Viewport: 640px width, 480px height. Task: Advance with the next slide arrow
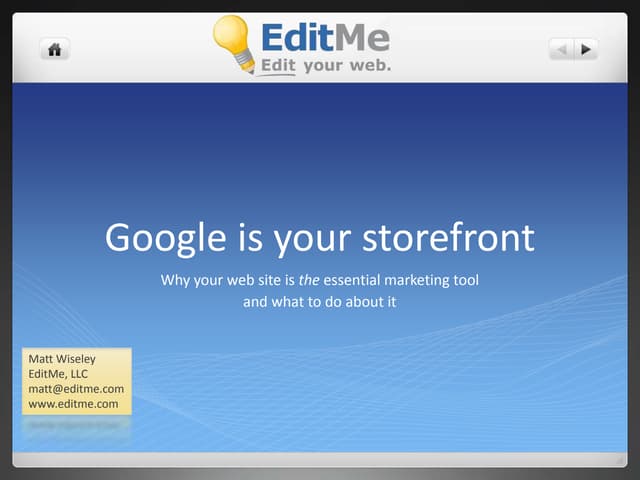pyautogui.click(x=585, y=48)
